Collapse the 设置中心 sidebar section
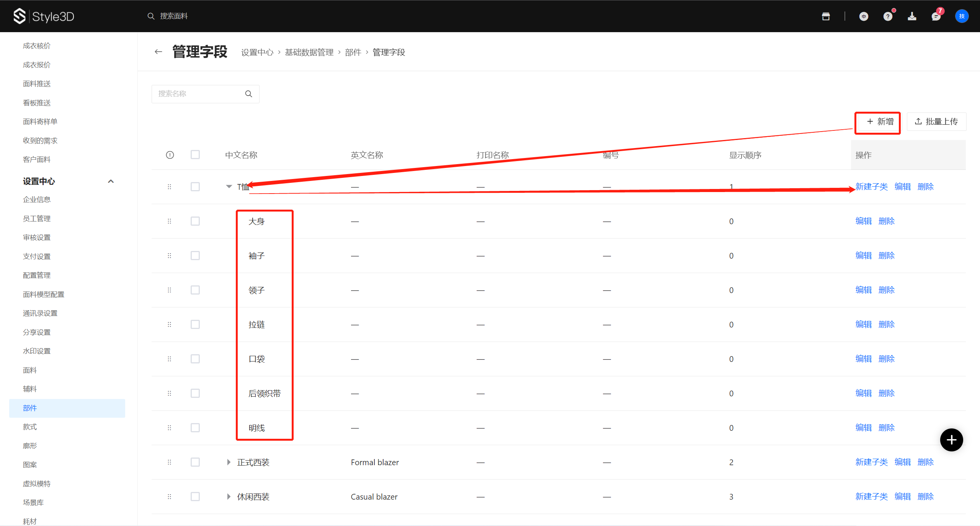Screen dimensions: 980x526 click(x=111, y=181)
